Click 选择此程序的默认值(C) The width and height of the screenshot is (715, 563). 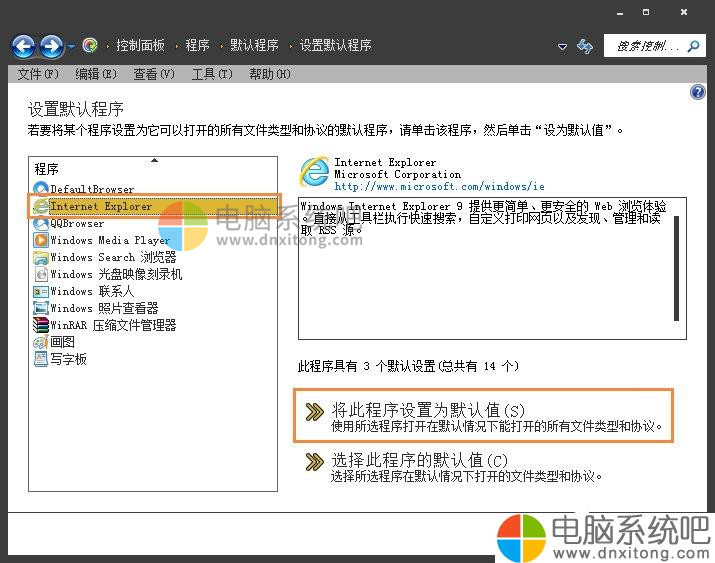pos(465,467)
